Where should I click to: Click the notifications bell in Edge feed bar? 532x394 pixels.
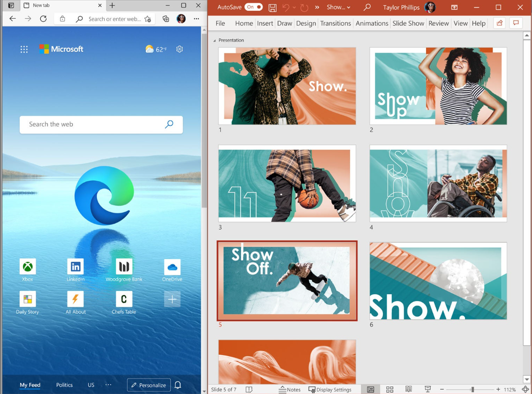point(178,385)
